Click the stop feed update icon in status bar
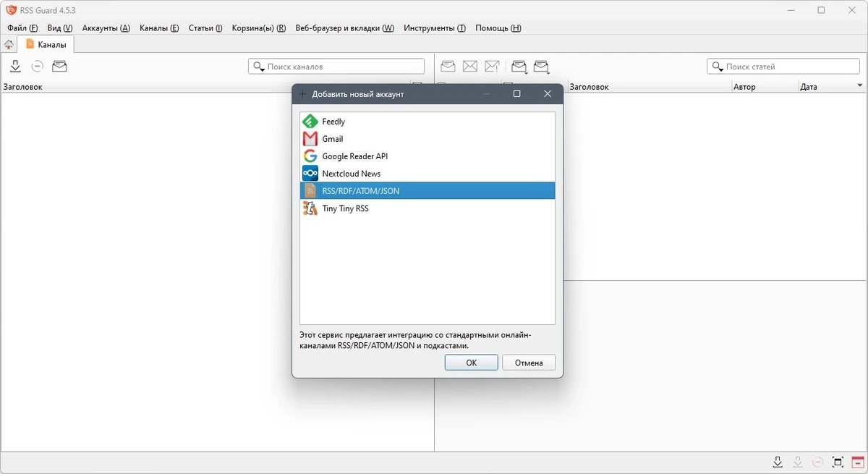 point(818,462)
